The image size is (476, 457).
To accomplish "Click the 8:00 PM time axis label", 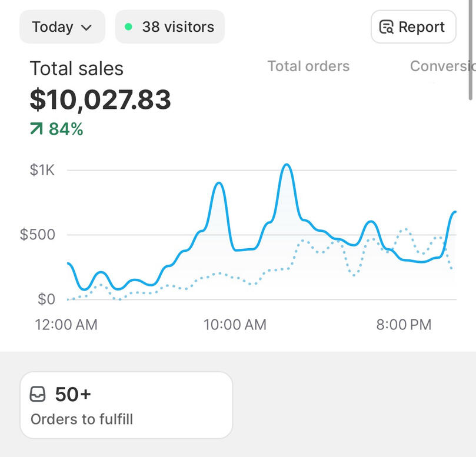I will (x=404, y=324).
